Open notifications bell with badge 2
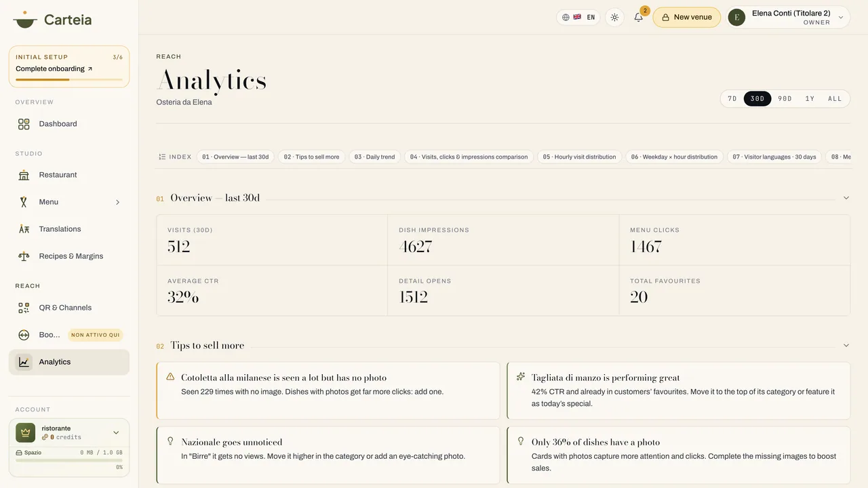 638,17
